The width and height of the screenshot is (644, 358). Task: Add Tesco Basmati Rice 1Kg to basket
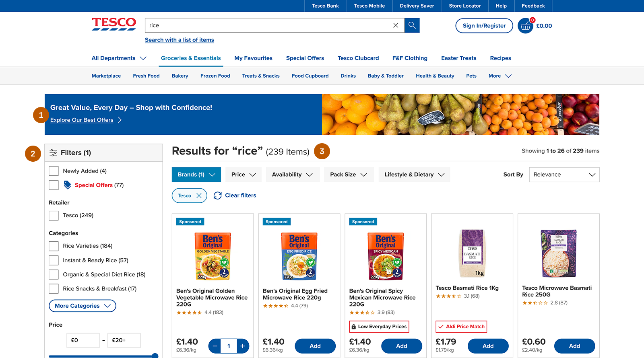(x=488, y=346)
